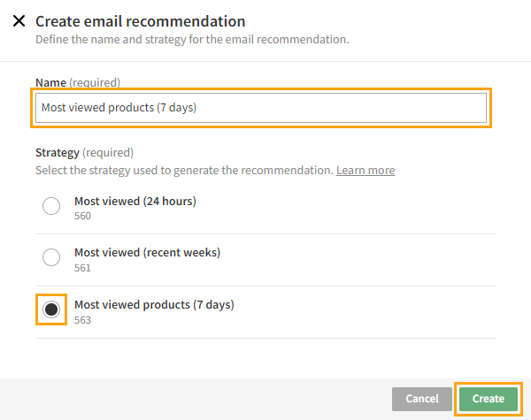Click strategy ID 563

[82, 320]
